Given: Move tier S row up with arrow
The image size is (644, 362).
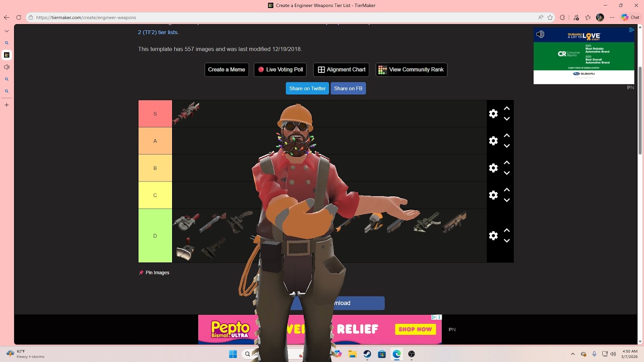Looking at the screenshot, I should [507, 108].
